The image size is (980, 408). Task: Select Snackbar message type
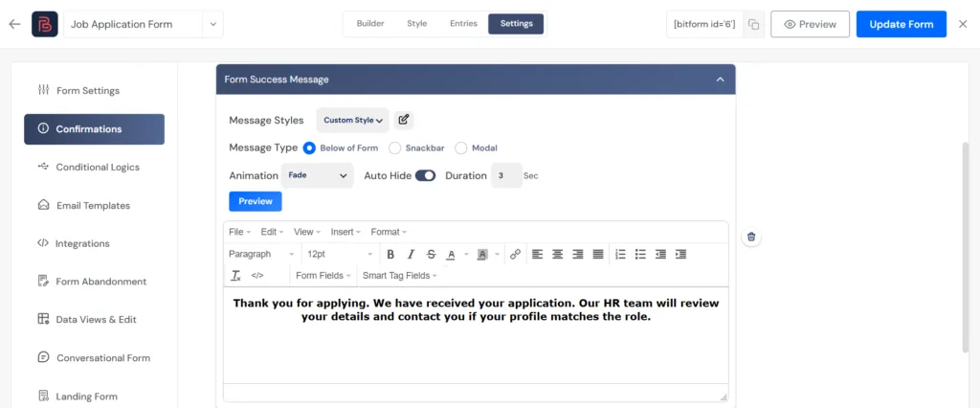(x=395, y=148)
